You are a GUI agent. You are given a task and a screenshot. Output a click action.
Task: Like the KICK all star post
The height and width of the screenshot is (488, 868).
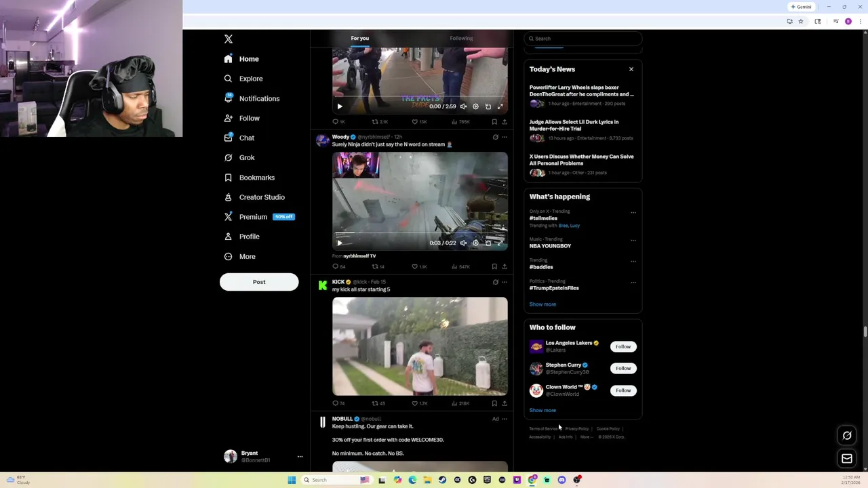click(x=420, y=403)
